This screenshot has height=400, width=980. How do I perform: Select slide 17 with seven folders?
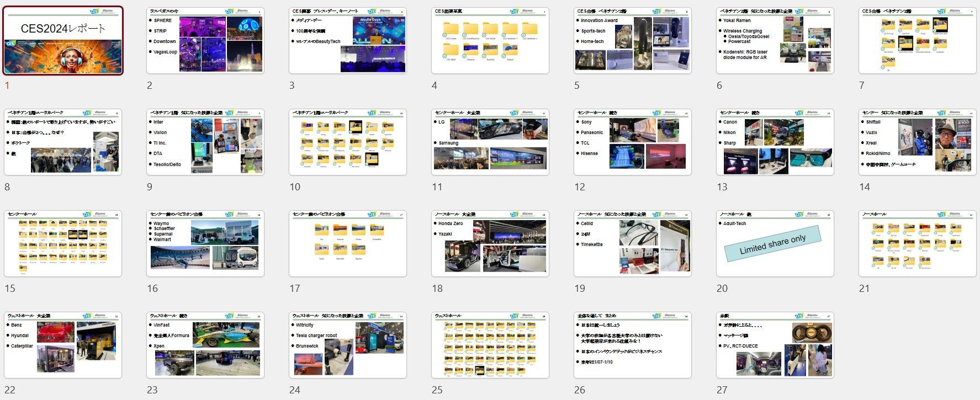(x=348, y=244)
